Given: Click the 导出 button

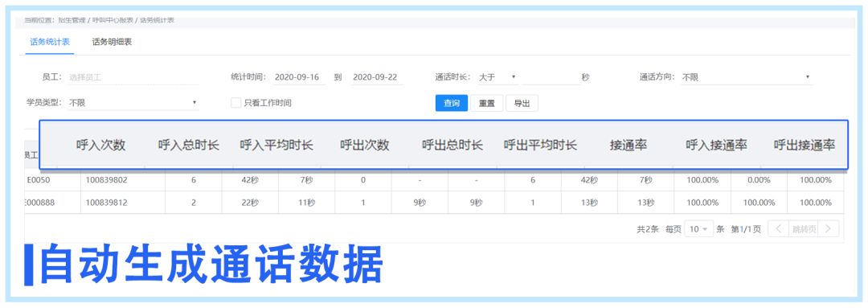Looking at the screenshot, I should (522, 103).
